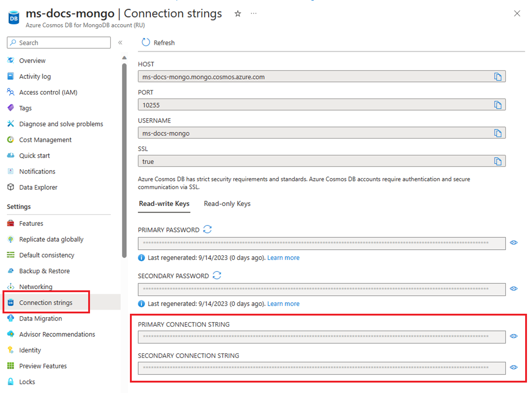The image size is (532, 393).
Task: Reveal the secondary password value
Action: point(514,289)
